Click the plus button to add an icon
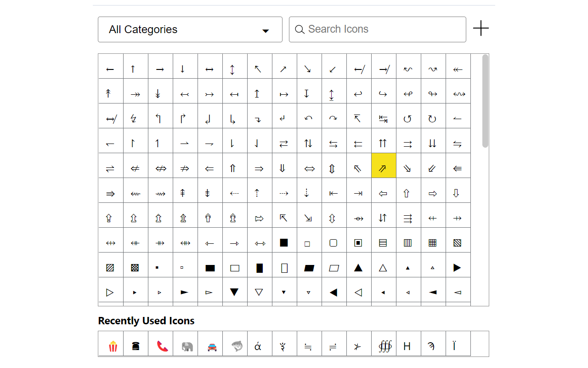Viewport: 588px width, 368px height. (x=481, y=28)
